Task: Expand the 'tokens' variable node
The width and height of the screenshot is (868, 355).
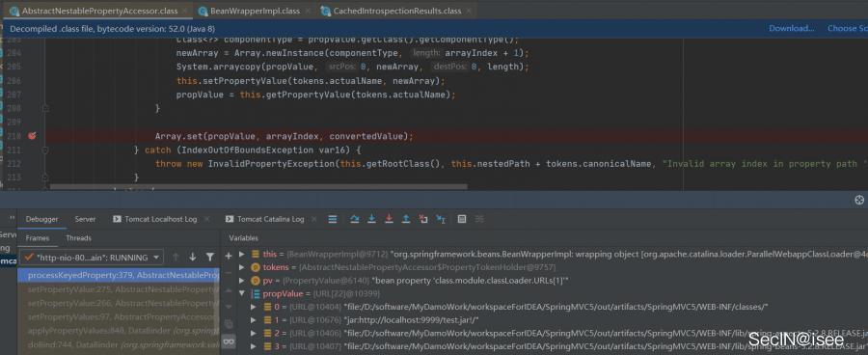Action: (x=241, y=267)
